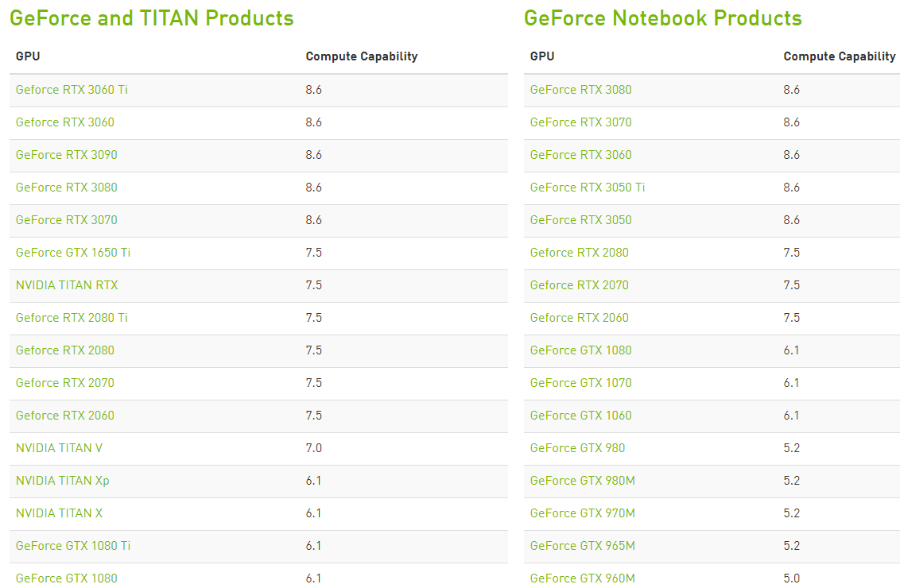Click the GeForce GTX 970M link

583,513
